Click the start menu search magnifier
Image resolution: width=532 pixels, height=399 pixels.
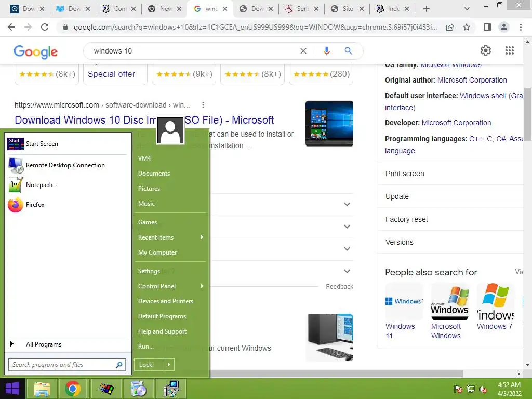pos(119,365)
